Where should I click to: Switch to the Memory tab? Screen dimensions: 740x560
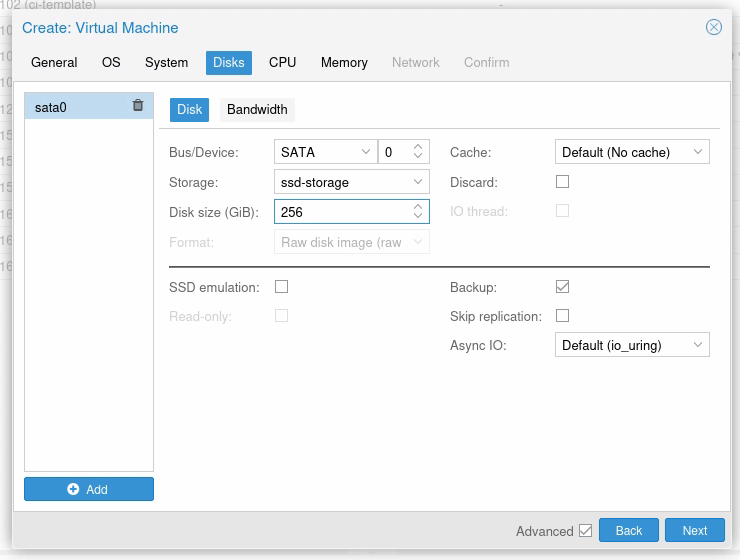(x=344, y=62)
